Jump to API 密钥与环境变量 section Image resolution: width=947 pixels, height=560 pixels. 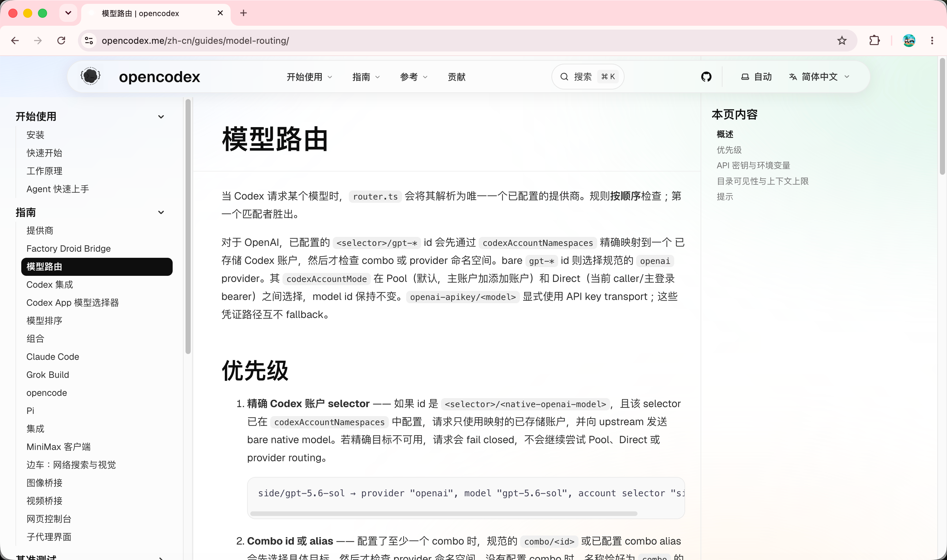click(x=753, y=165)
